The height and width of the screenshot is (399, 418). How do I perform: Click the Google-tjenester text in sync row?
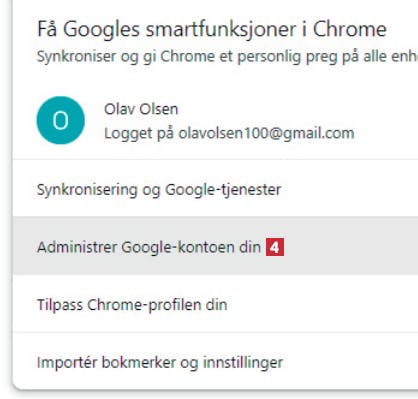pyautogui.click(x=223, y=190)
